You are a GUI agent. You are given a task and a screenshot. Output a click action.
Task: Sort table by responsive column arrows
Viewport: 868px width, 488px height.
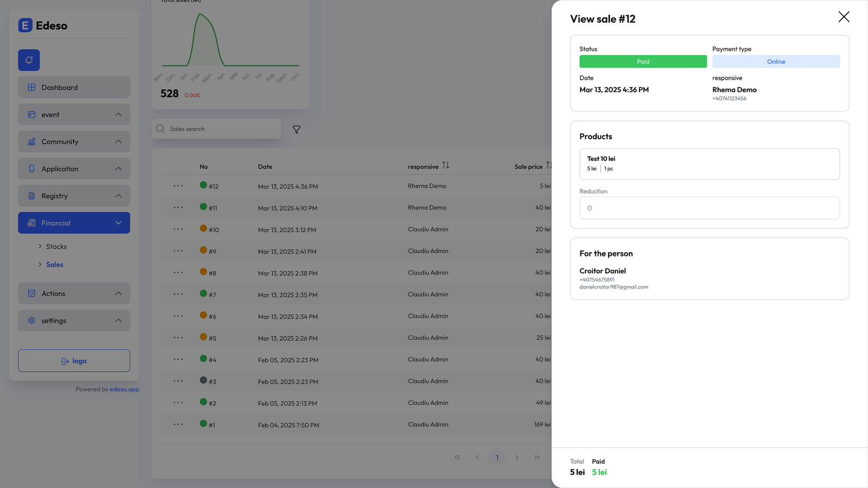[x=445, y=165]
